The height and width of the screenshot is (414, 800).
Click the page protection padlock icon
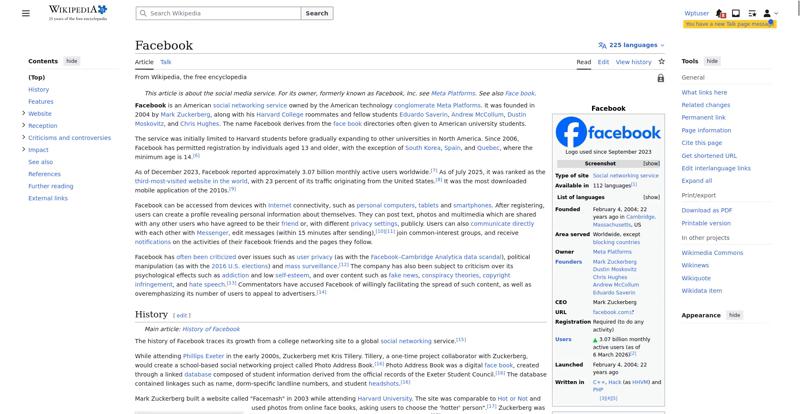661,77
